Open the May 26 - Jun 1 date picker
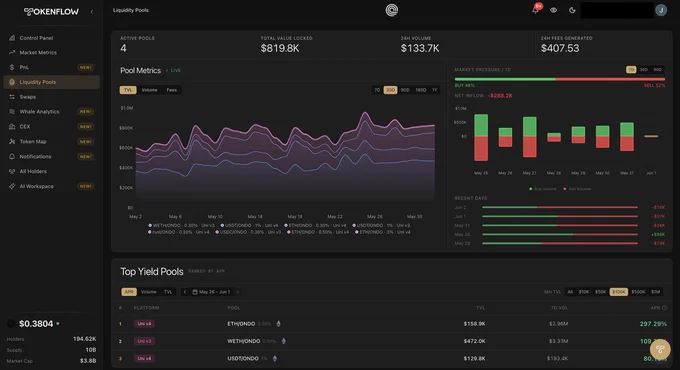This screenshot has width=680, height=370. 211,292
